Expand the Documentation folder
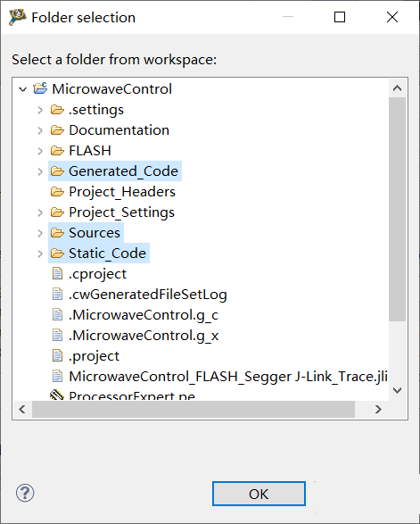The height and width of the screenshot is (524, 420). click(x=40, y=130)
